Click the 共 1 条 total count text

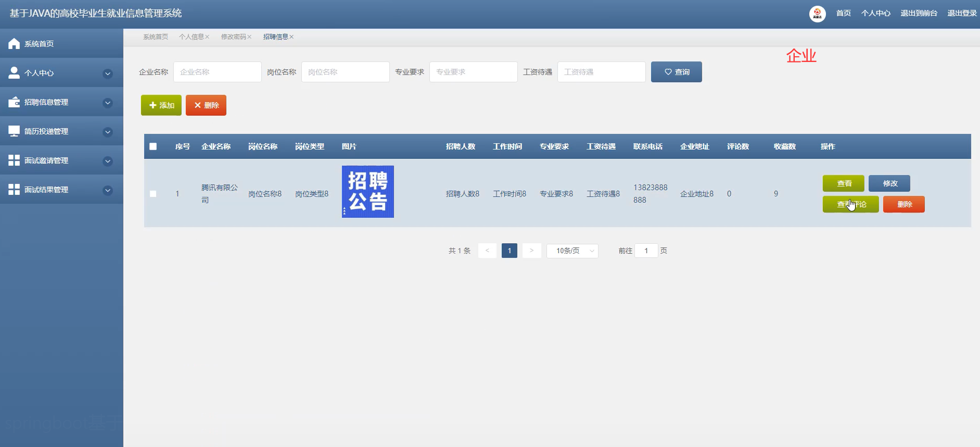460,251
